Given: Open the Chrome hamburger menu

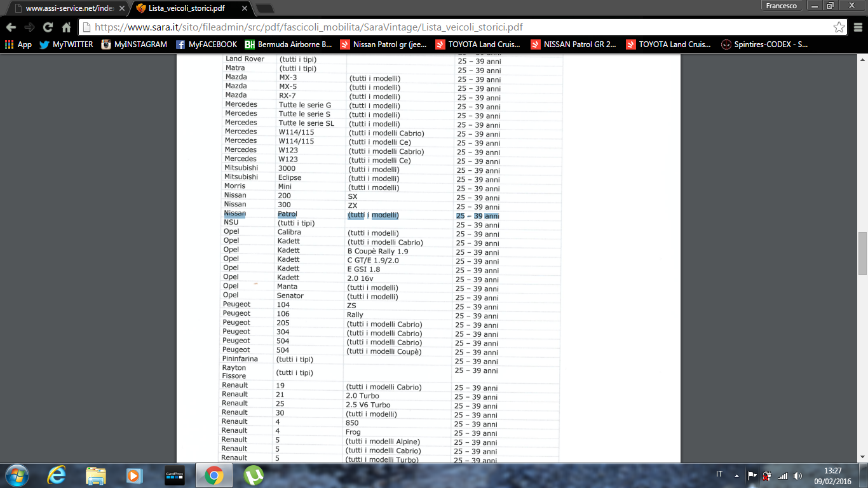Looking at the screenshot, I should tap(858, 27).
